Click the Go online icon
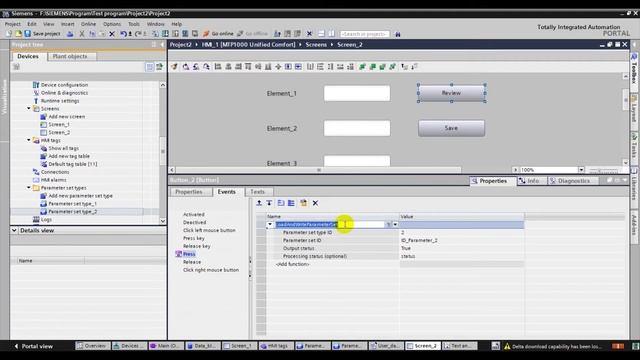Image resolution: width=640 pixels, height=360 pixels. coord(206,34)
